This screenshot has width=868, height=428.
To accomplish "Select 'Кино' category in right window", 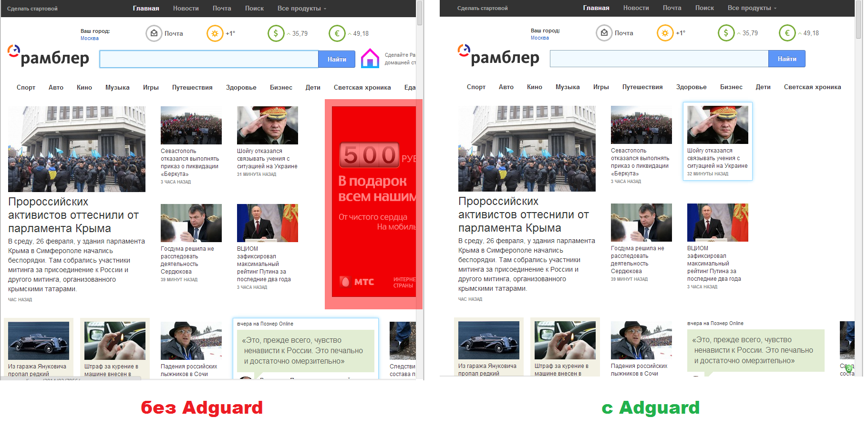I will [535, 87].
